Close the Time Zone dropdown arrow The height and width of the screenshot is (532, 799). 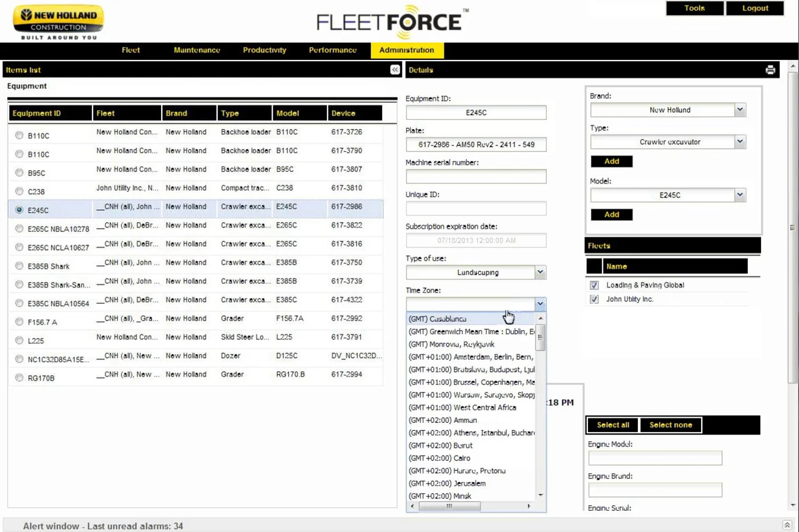tap(541, 304)
